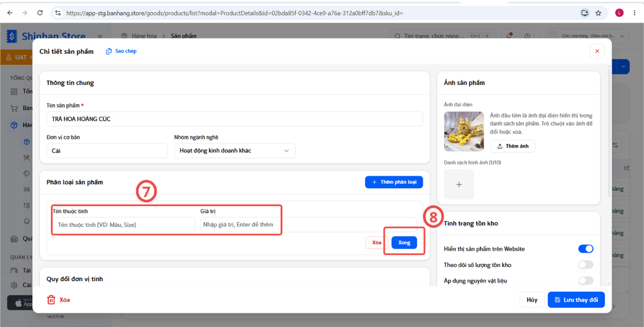
Task: Disable Hiển thị sản phẩm trên Website toggle
Action: [586, 249]
